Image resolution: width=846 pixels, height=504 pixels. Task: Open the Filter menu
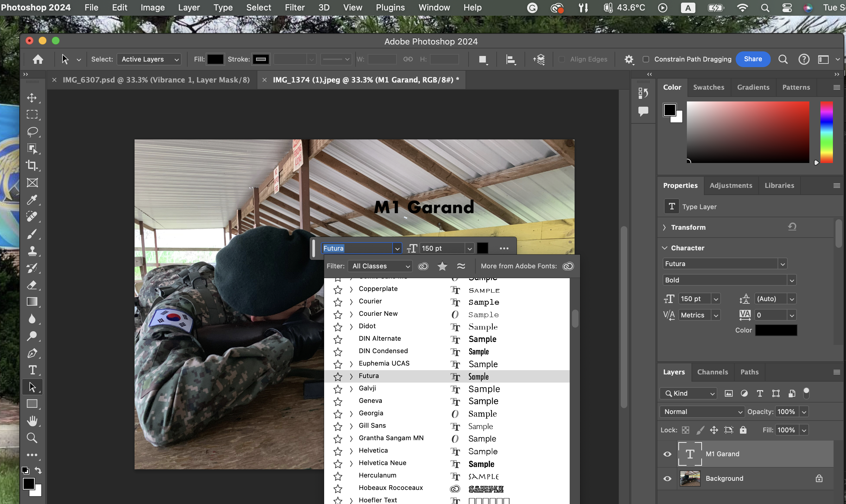coord(294,8)
